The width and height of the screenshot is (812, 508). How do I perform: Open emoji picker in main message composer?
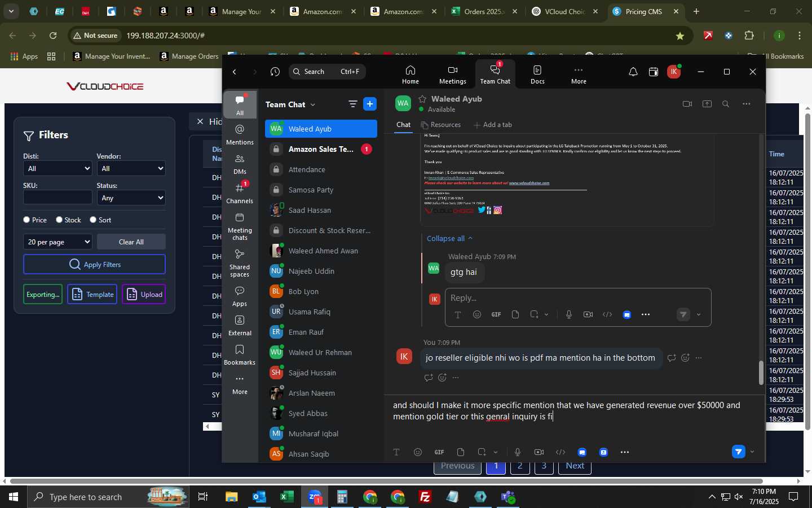tap(418, 452)
